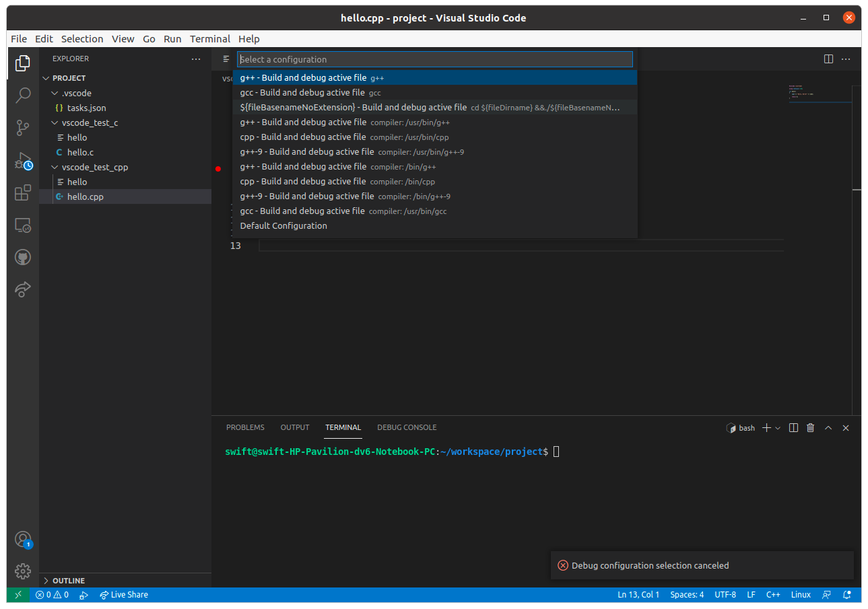Open the feedback icon in status bar

[x=826, y=595]
